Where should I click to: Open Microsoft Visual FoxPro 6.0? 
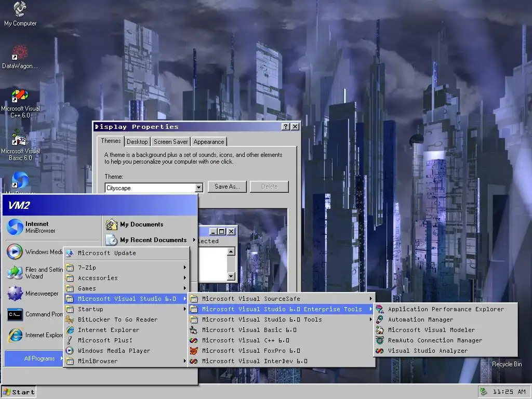[282, 351]
